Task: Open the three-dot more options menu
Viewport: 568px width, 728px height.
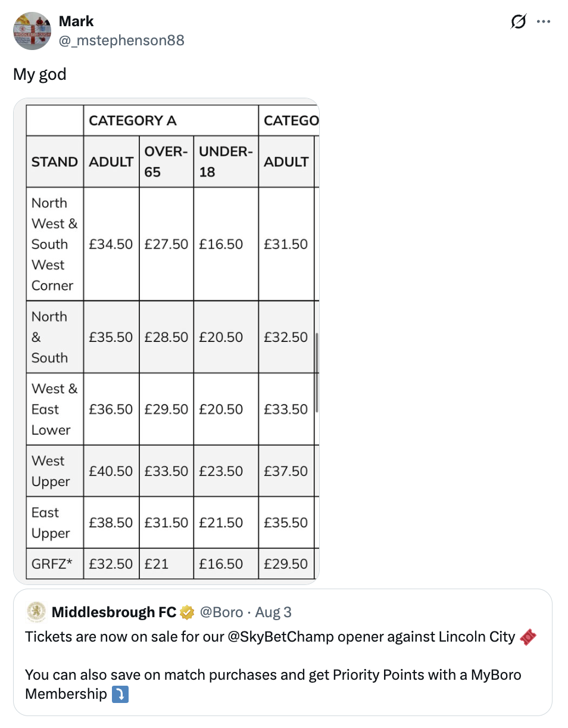Action: tap(544, 21)
